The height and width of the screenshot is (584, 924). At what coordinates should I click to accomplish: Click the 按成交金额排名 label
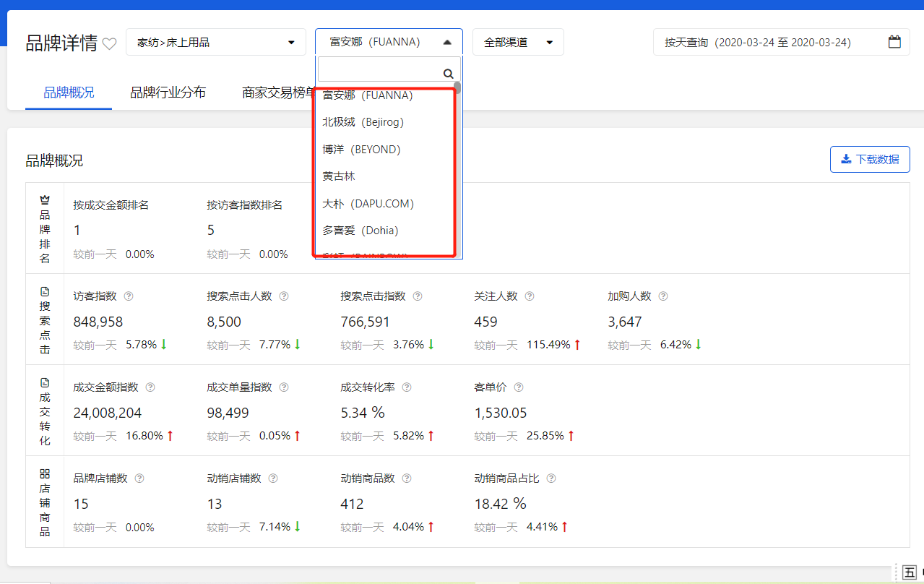[x=111, y=205]
